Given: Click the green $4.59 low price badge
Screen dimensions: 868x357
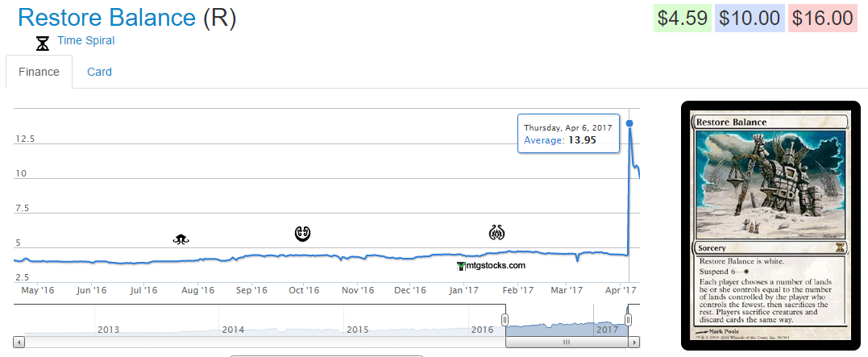Looking at the screenshot, I should (681, 18).
